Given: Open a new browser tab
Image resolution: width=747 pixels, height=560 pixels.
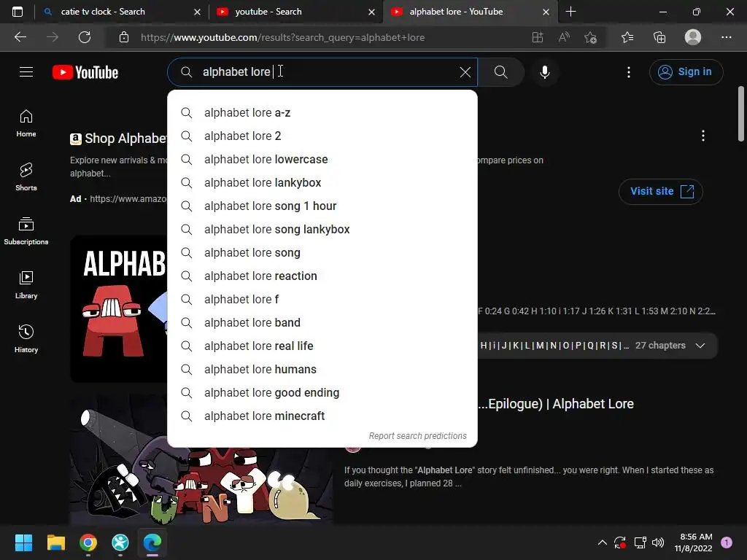Looking at the screenshot, I should (x=570, y=12).
